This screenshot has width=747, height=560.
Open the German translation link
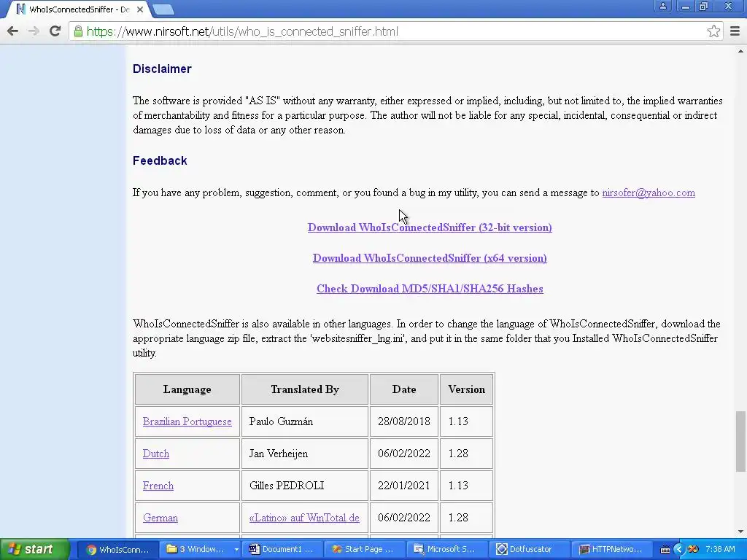point(160,518)
